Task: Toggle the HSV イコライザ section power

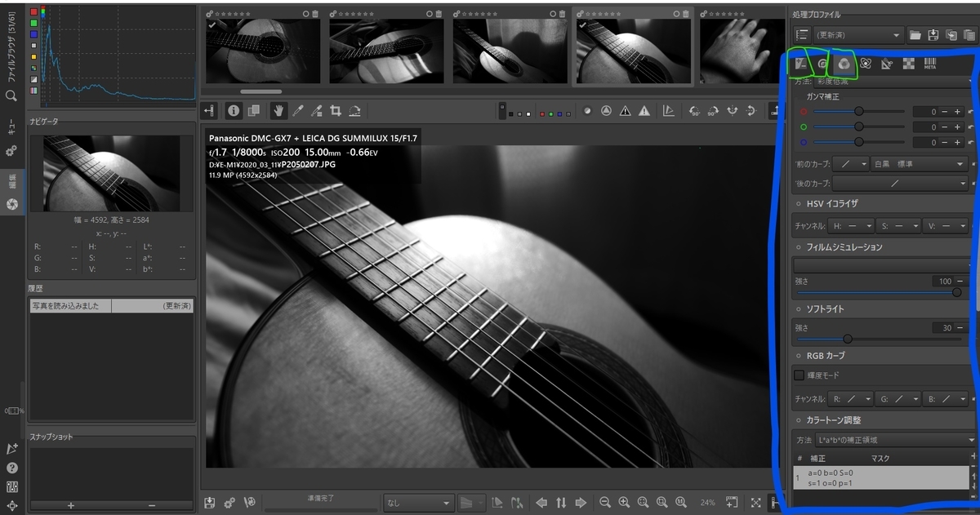Action: (799, 203)
